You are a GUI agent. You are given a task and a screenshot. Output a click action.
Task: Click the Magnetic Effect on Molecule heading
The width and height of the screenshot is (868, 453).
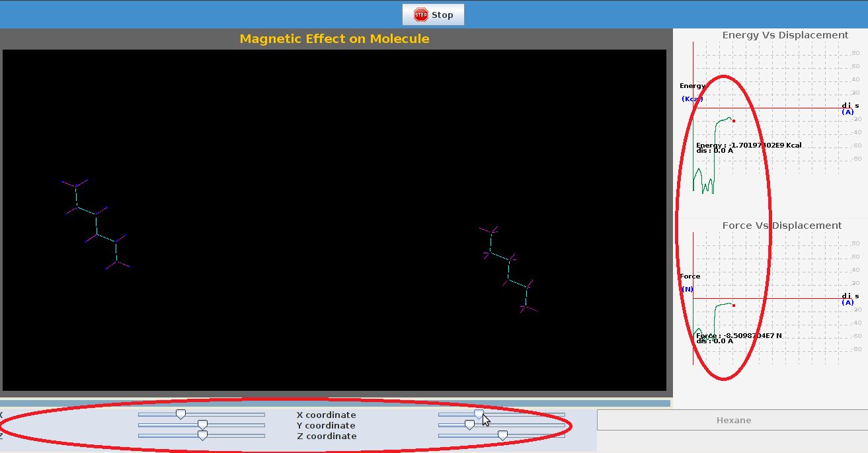pyautogui.click(x=335, y=39)
